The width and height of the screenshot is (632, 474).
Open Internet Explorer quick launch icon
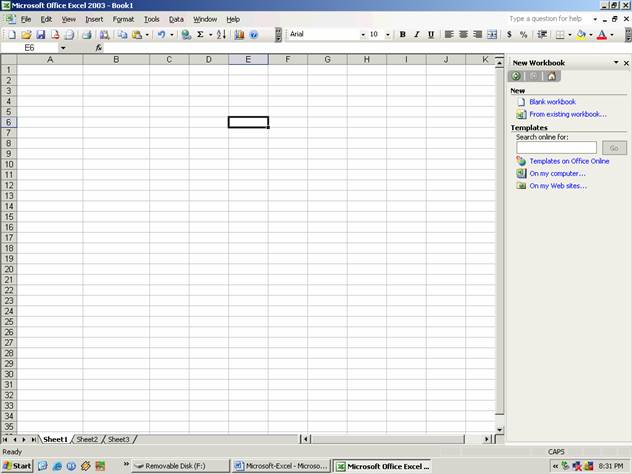[57, 466]
